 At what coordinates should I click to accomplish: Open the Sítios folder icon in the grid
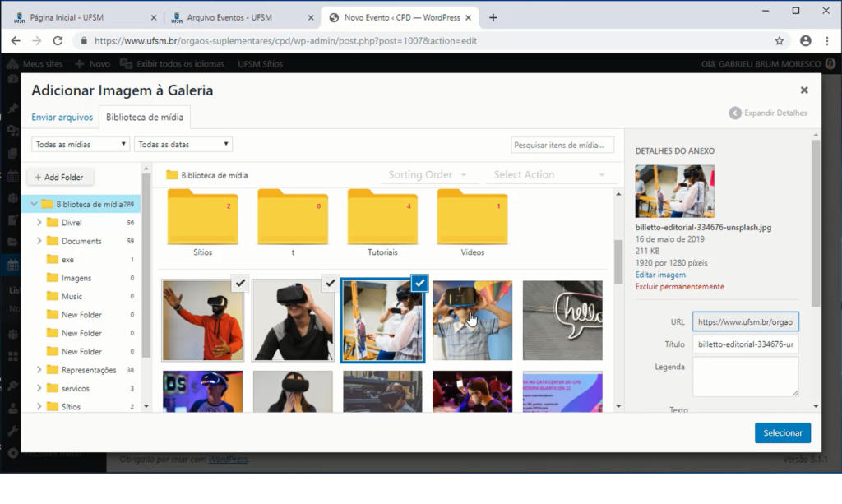point(202,219)
